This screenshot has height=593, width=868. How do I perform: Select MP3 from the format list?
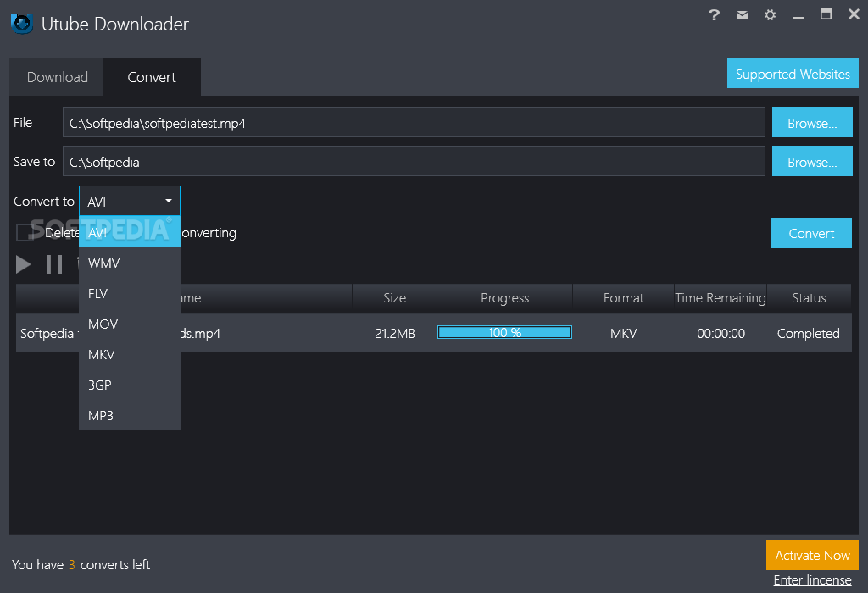pos(130,415)
